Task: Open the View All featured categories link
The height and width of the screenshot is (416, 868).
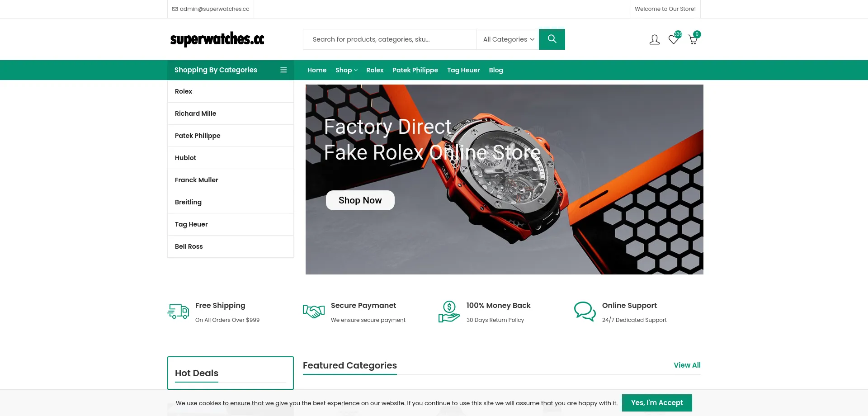Action: click(x=687, y=365)
